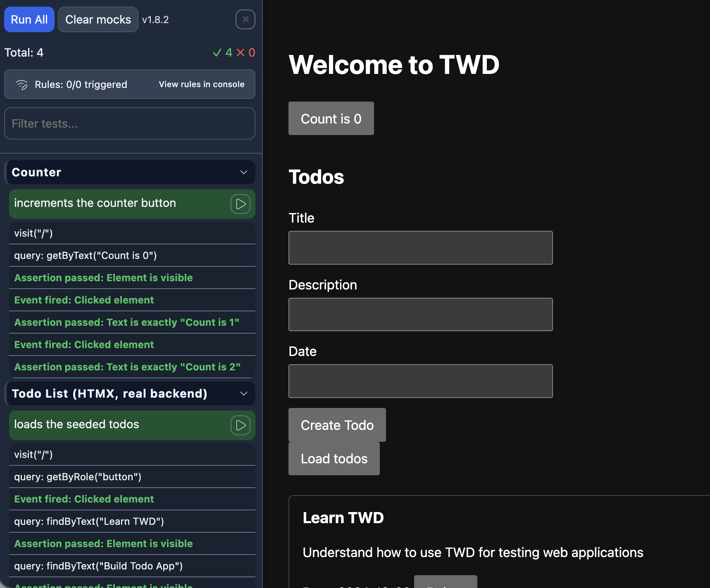Select 'Assertion passed: Text is exactly "Count is 2"' row
This screenshot has width=710, height=588.
click(132, 367)
